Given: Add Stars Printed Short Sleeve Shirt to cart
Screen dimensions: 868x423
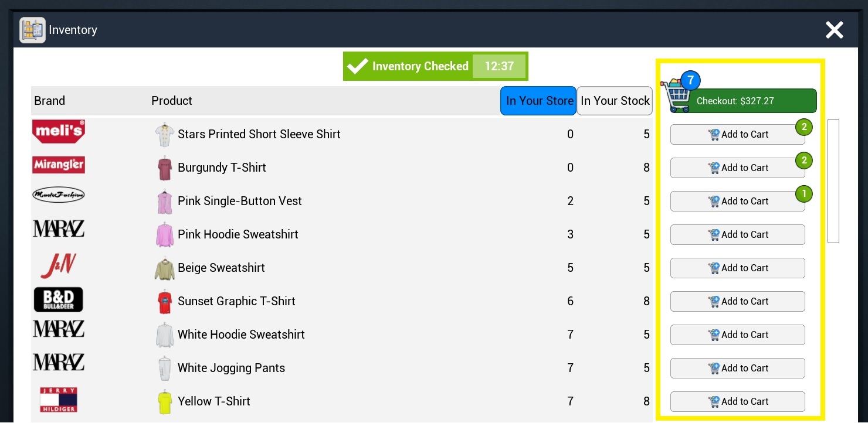Looking at the screenshot, I should (x=738, y=134).
